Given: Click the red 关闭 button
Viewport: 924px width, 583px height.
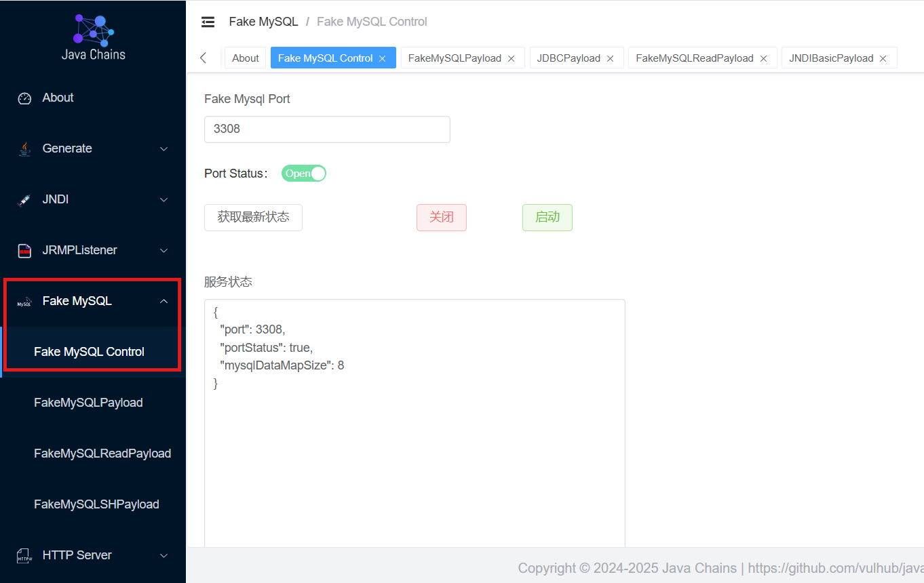Looking at the screenshot, I should click(442, 218).
